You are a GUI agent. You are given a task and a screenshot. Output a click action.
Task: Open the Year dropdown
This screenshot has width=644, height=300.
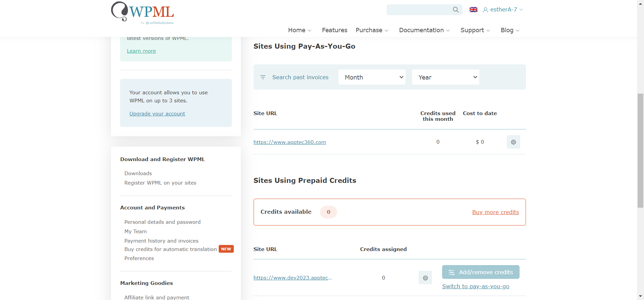(x=445, y=77)
